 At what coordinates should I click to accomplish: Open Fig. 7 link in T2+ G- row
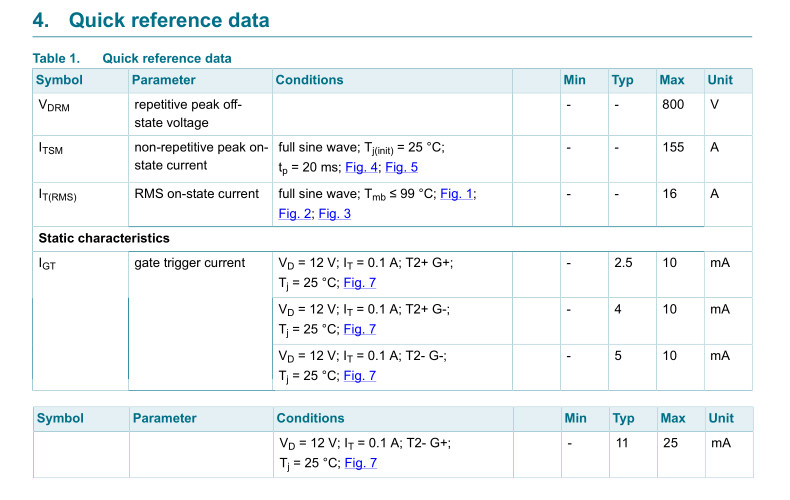point(360,329)
